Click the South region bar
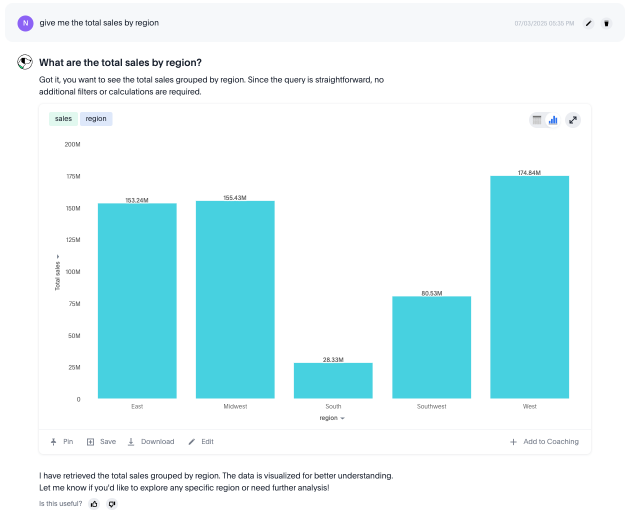Viewport: 630px width, 517px height. point(333,381)
